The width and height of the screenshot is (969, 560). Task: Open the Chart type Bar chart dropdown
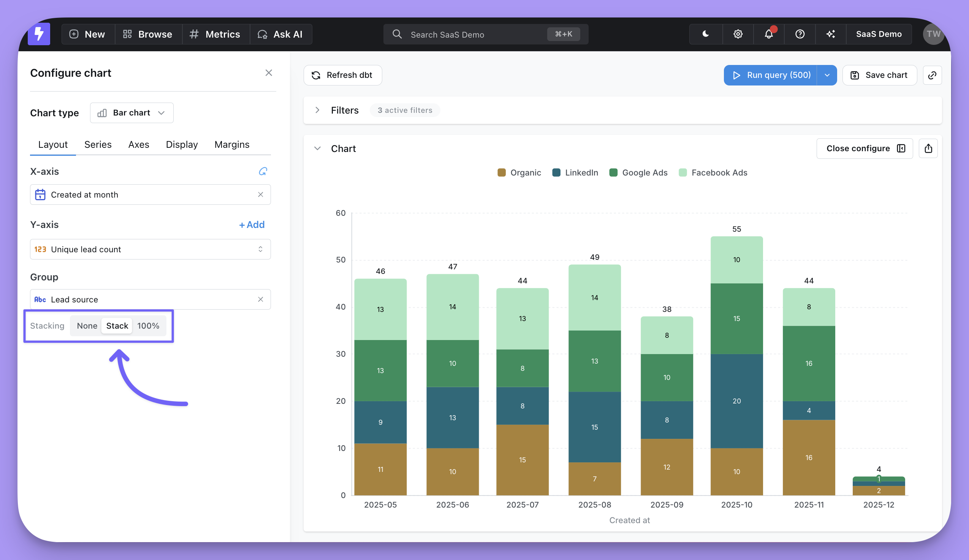[x=131, y=112]
